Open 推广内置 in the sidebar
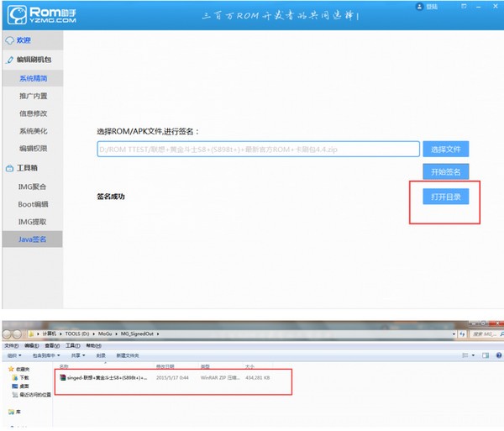 point(33,96)
